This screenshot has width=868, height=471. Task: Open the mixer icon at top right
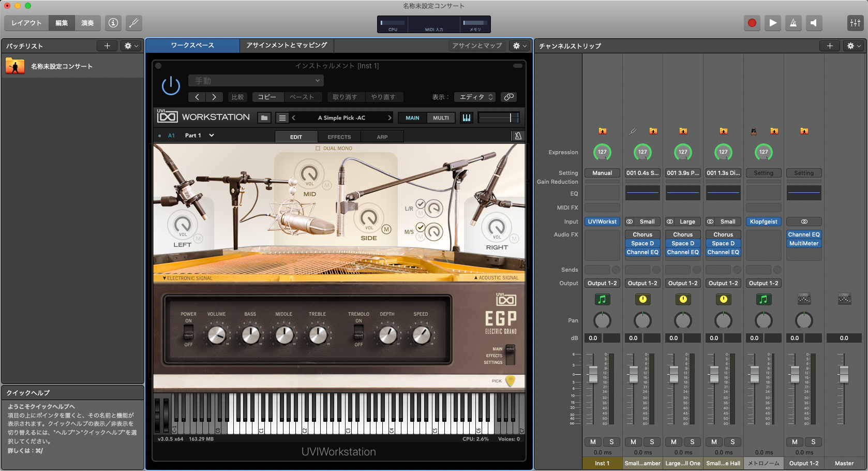click(855, 23)
